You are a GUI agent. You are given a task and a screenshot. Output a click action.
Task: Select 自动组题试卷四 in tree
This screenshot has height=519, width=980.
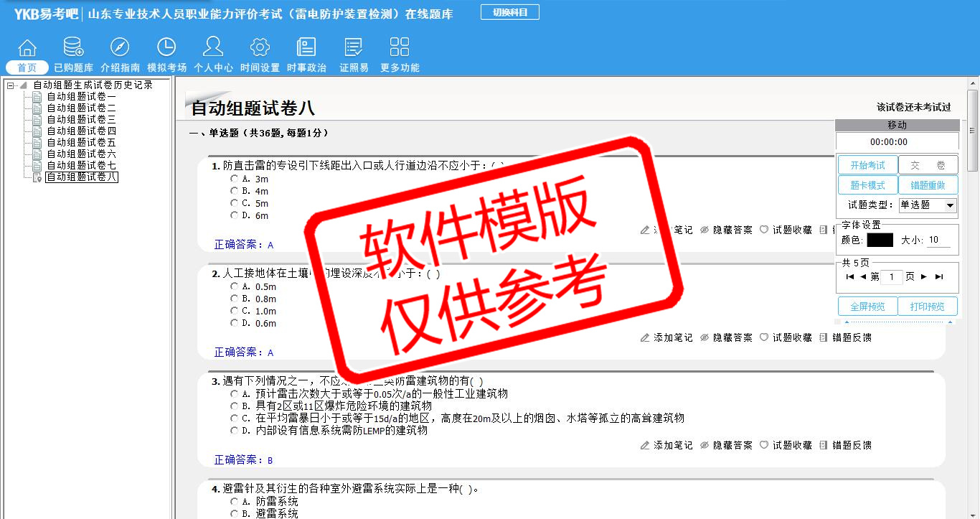(81, 131)
